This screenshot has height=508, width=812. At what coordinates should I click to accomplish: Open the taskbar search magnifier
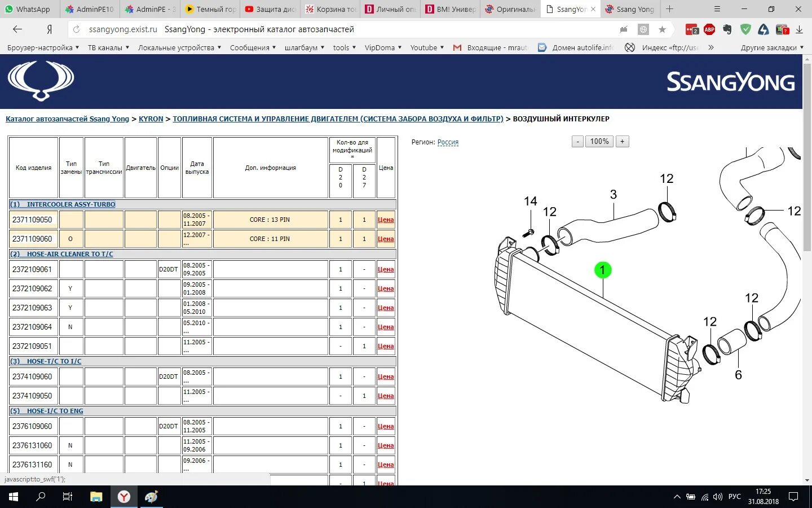pyautogui.click(x=41, y=497)
